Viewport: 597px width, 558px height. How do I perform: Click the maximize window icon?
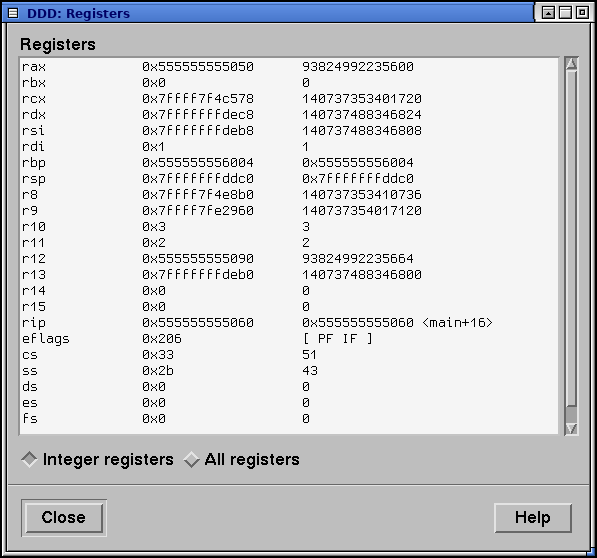[x=565, y=13]
